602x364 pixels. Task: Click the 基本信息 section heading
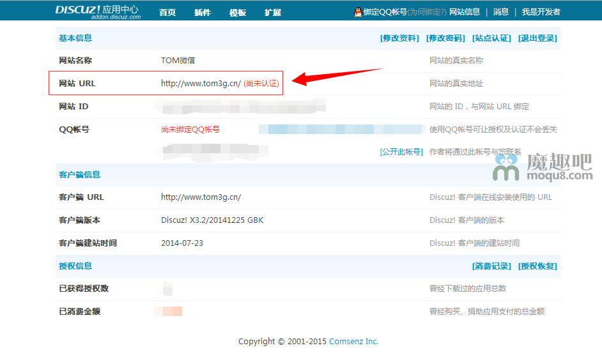[75, 38]
